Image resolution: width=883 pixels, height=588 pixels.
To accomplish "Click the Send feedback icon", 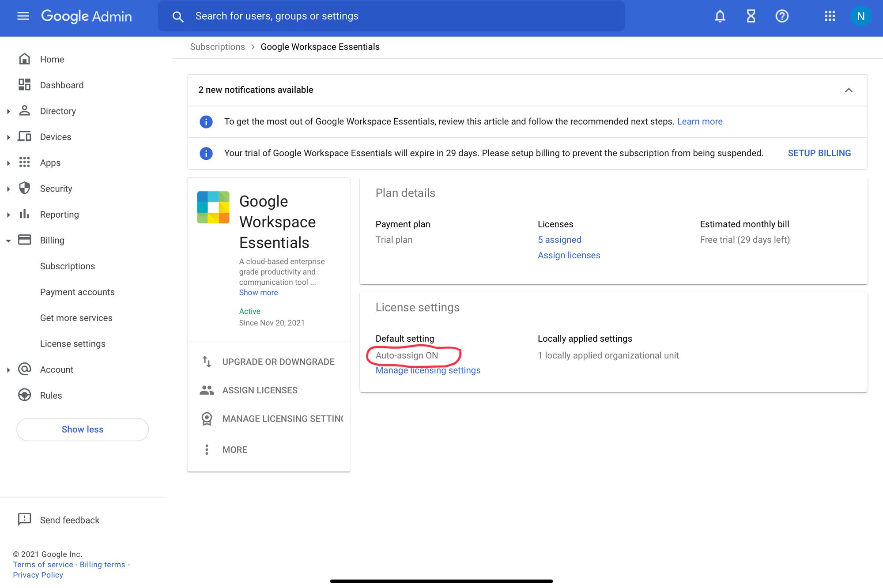I will tap(25, 519).
